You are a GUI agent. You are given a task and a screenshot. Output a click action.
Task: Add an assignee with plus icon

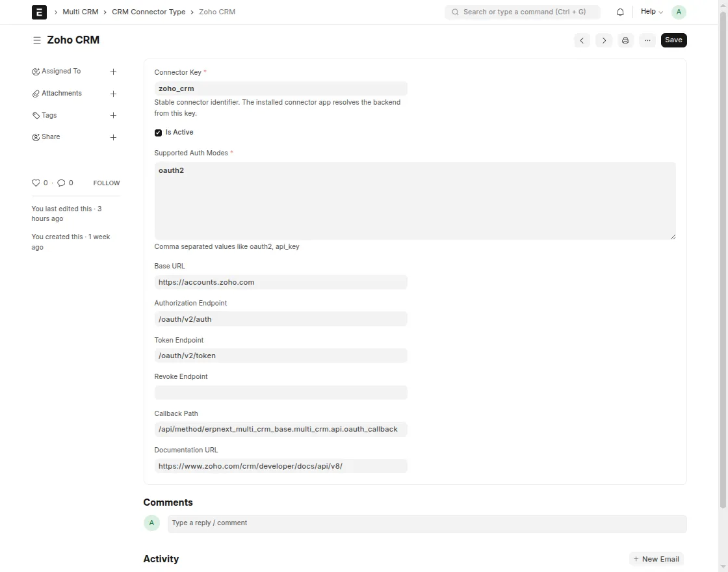click(113, 71)
